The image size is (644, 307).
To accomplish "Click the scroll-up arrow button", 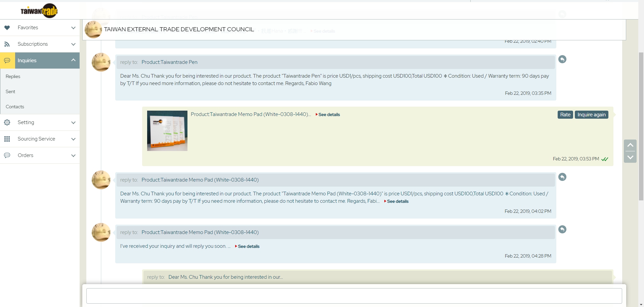I will point(630,145).
